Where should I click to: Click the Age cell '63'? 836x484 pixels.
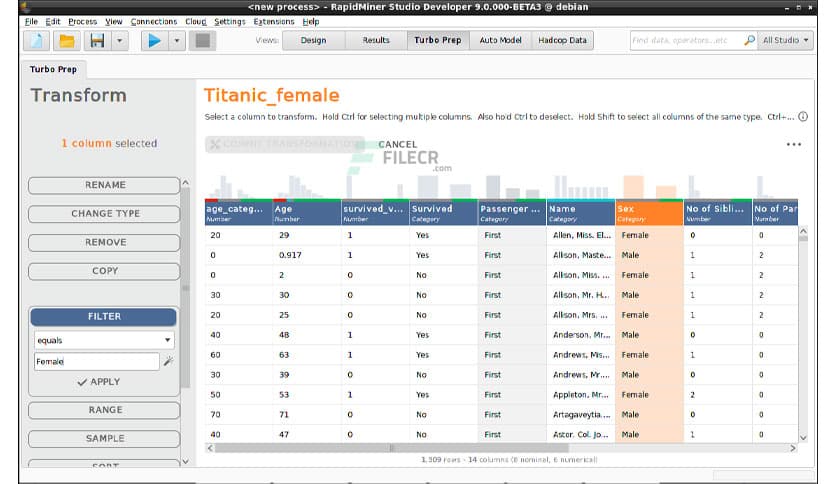pos(307,355)
